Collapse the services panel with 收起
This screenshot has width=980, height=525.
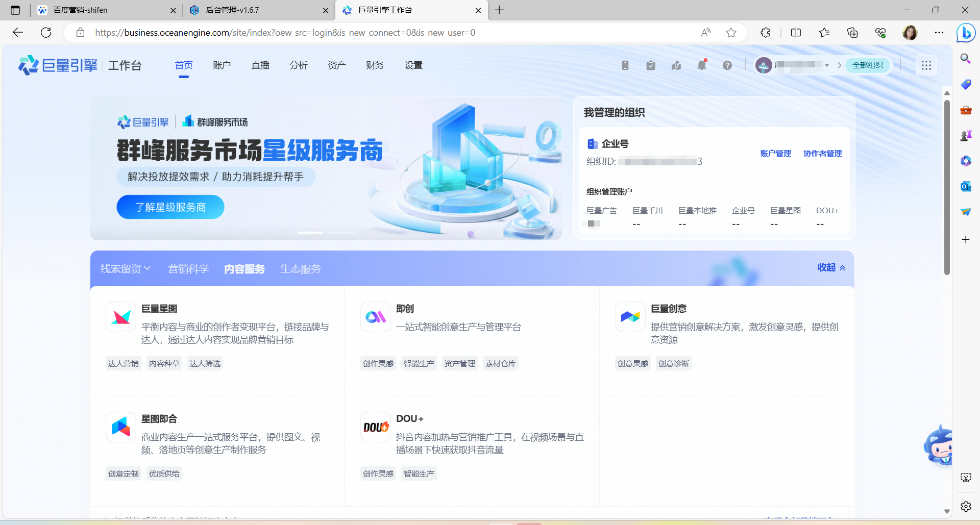[x=831, y=267]
